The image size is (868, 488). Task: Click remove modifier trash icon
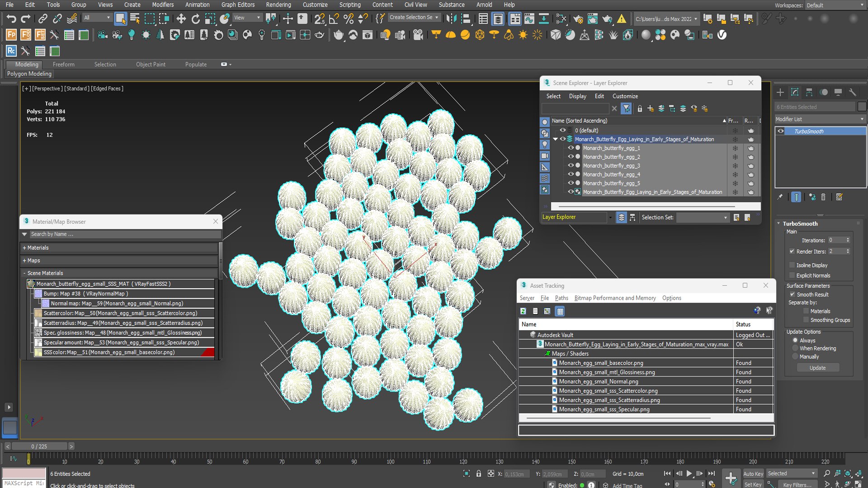click(823, 197)
